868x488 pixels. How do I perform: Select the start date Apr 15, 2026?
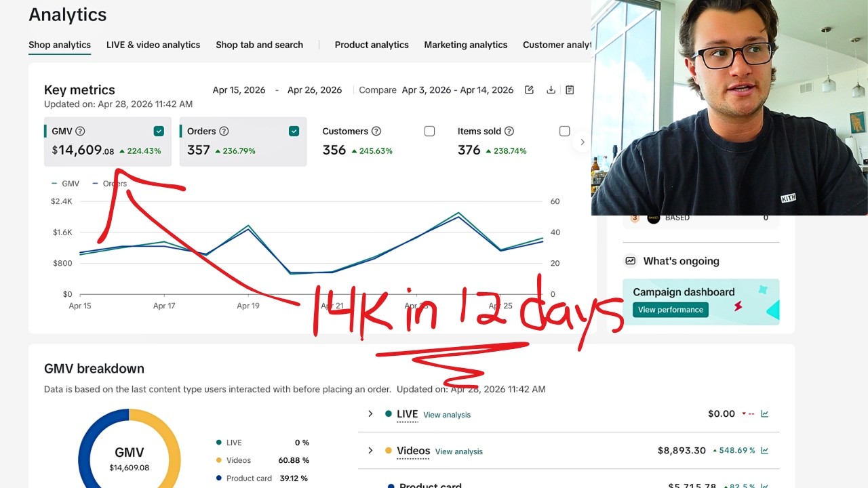(x=239, y=90)
